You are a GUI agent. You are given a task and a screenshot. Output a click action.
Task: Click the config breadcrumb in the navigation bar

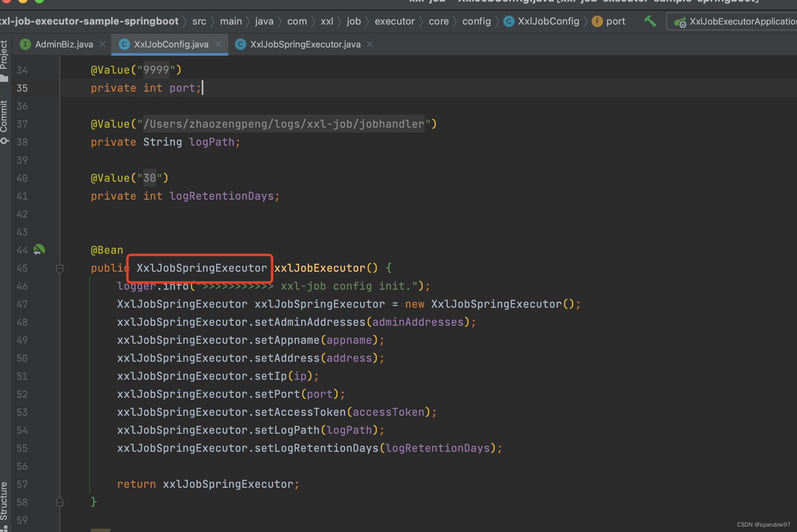pos(476,21)
